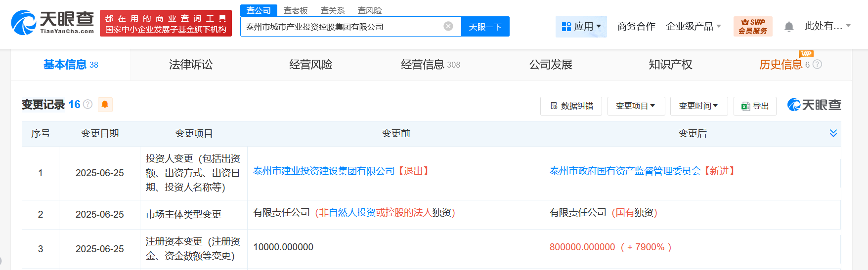Viewport: 868px width, 270px height.
Task: Click the 变更前 column header
Action: point(396,133)
